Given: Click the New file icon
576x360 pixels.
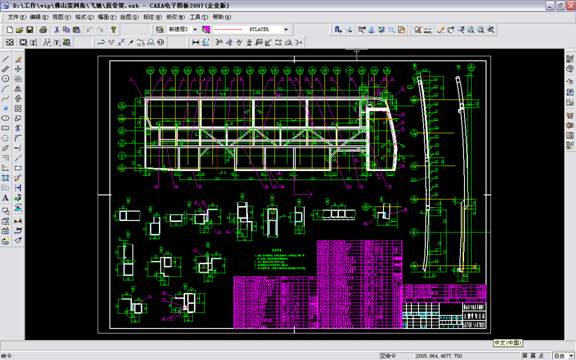Looking at the screenshot, I should (10, 29).
